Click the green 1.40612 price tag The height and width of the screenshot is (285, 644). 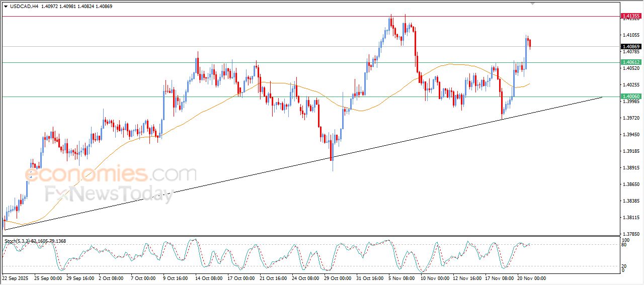[x=631, y=62]
